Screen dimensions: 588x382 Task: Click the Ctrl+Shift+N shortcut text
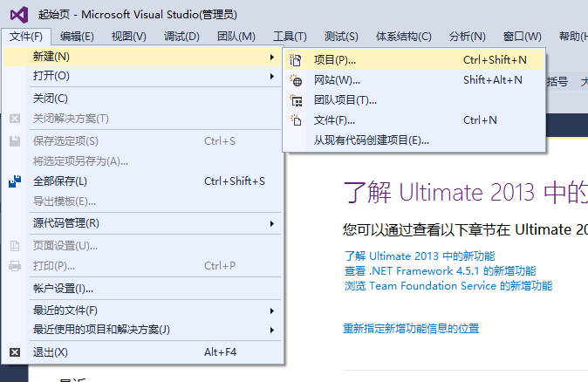click(495, 60)
